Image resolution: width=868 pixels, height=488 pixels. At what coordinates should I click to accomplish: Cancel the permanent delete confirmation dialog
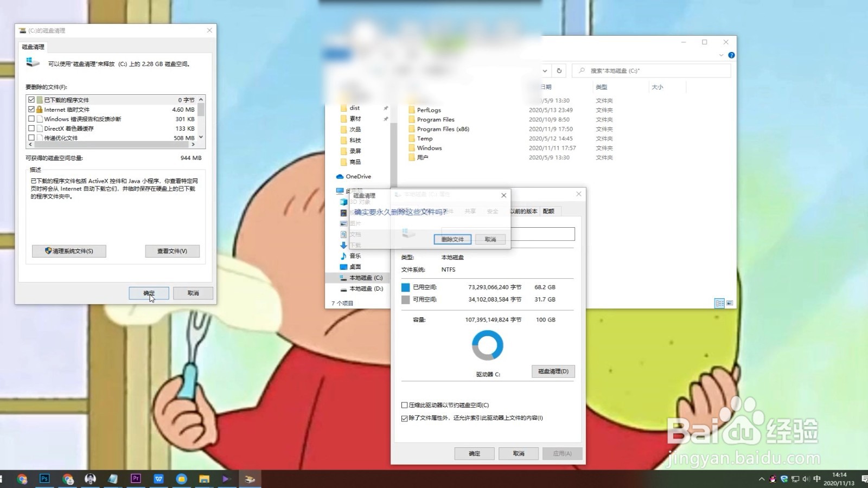click(x=490, y=239)
